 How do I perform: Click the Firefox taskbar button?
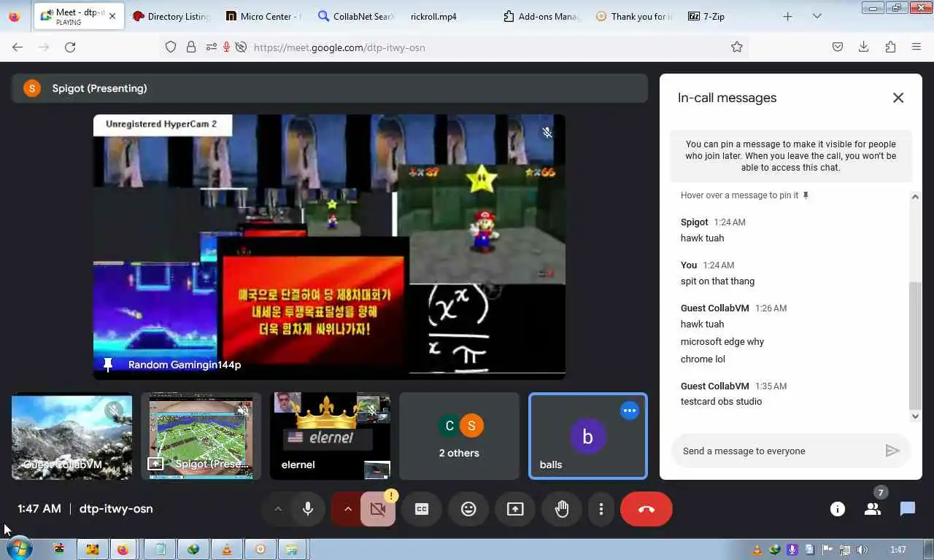tap(123, 549)
